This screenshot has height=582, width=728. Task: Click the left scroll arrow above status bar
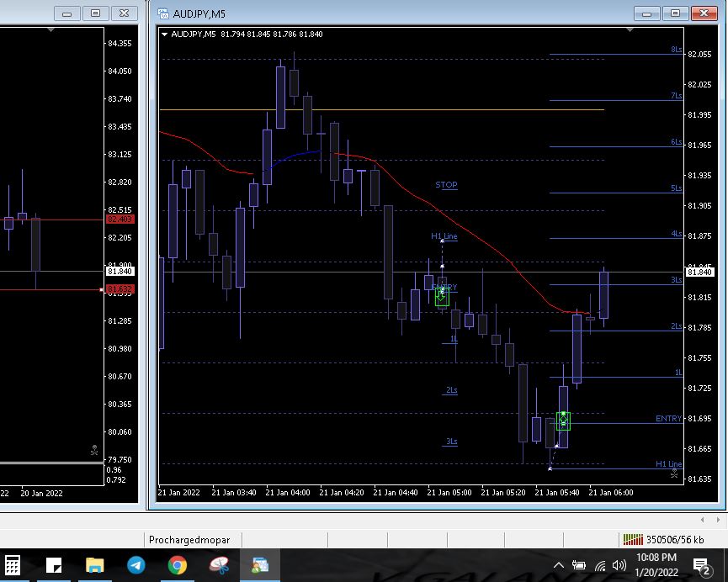click(703, 520)
